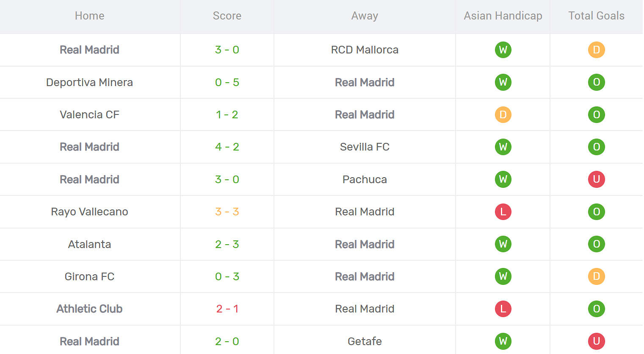Click the W handicap badge for RCD Mallorca match

coord(503,50)
